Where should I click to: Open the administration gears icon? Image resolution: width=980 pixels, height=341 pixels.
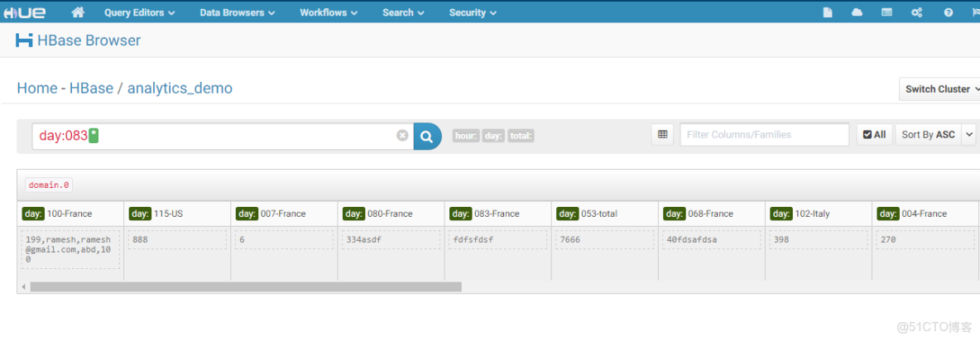coord(917,12)
